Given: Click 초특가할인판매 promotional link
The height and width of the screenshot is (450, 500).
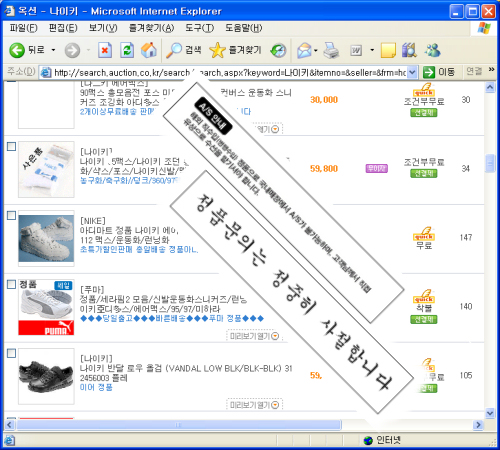Looking at the screenshot, I should pos(139,250).
